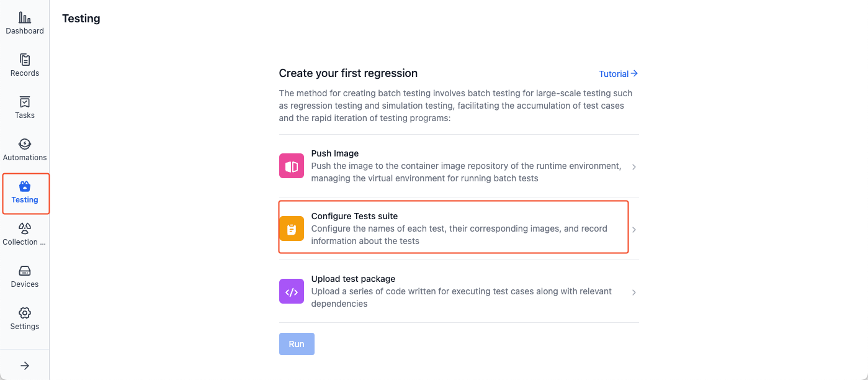Viewport: 868px width, 380px height.
Task: Select the Upload test package title
Action: 353,279
